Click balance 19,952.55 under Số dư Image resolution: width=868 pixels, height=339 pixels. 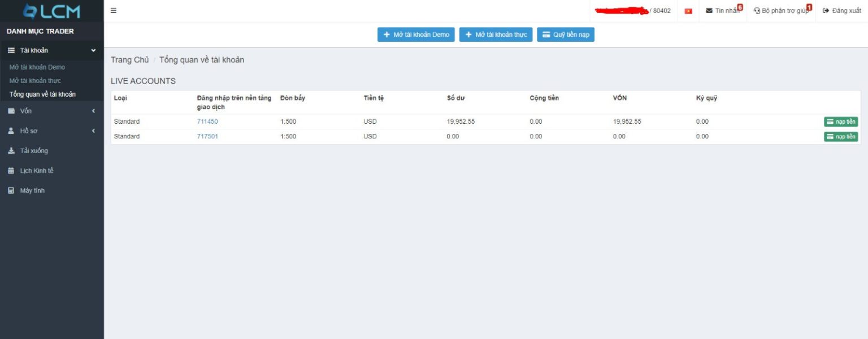461,121
